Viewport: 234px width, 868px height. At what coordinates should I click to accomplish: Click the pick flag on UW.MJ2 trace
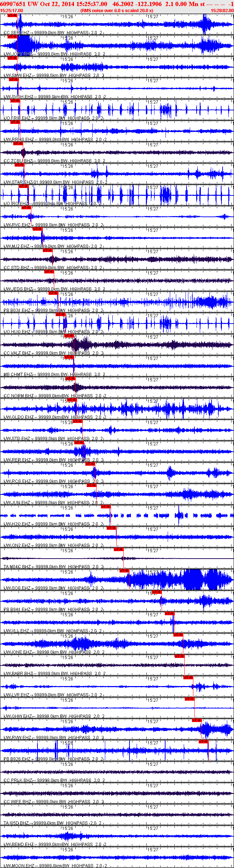coord(37,229)
